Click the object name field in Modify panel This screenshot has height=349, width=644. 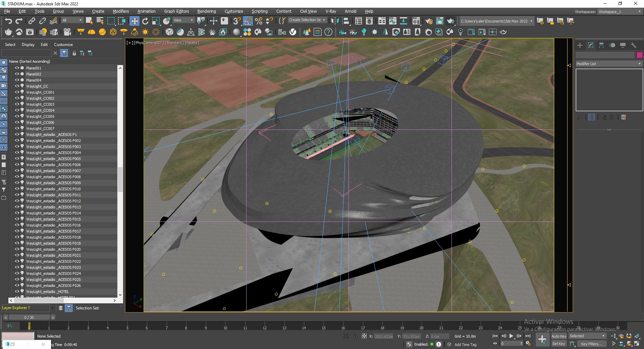tap(605, 55)
